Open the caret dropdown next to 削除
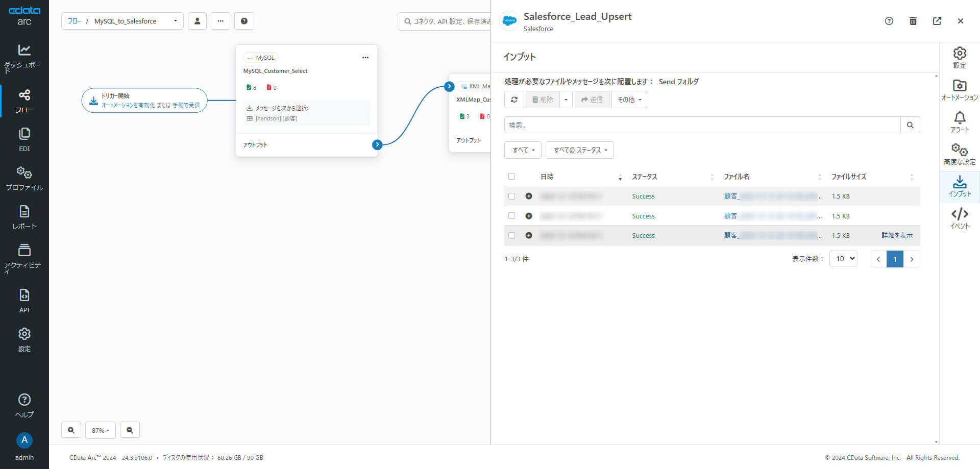 pos(566,100)
